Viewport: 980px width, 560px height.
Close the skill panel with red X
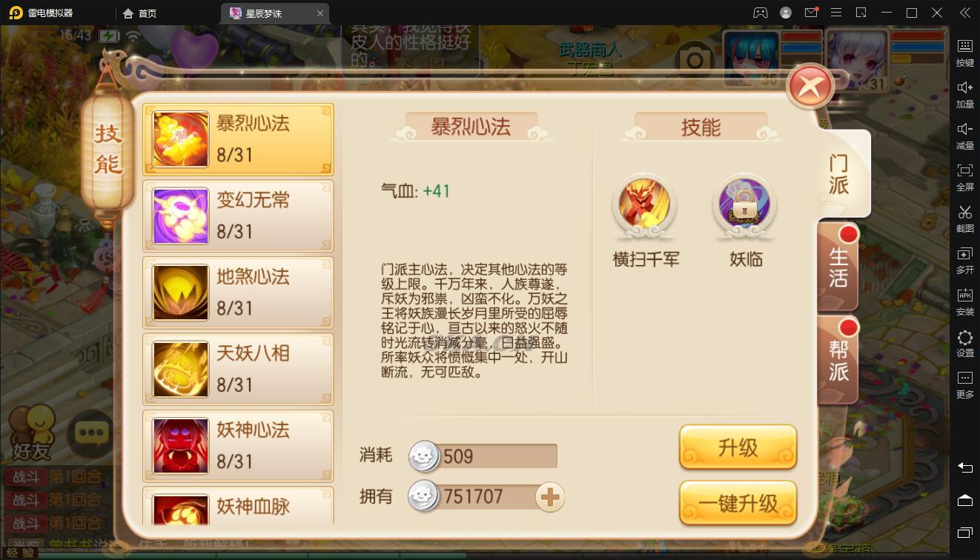810,87
